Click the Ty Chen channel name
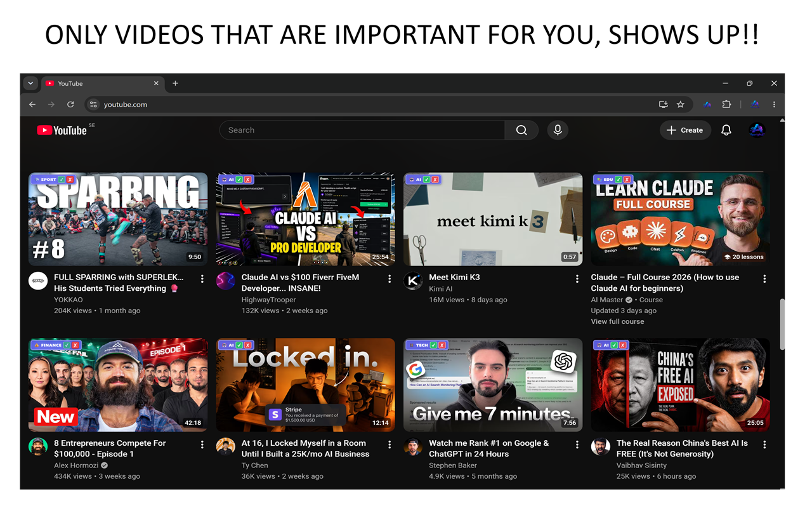The image size is (812, 508). pos(255,465)
